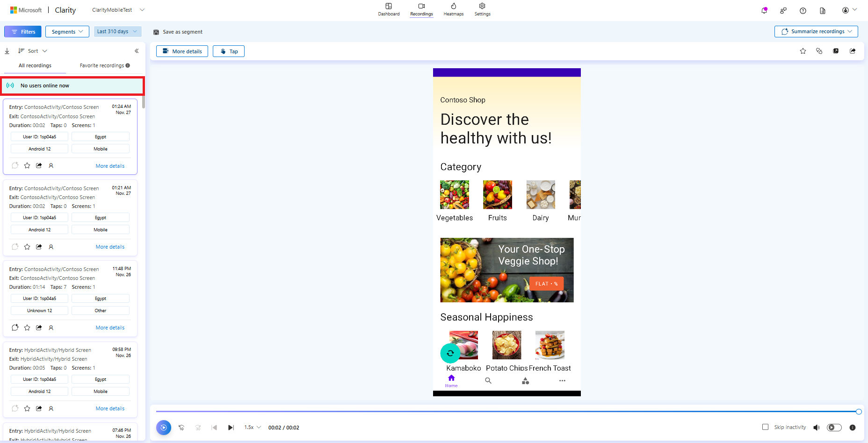This screenshot has width=868, height=443.
Task: Open the Settings tab
Action: [x=482, y=9]
